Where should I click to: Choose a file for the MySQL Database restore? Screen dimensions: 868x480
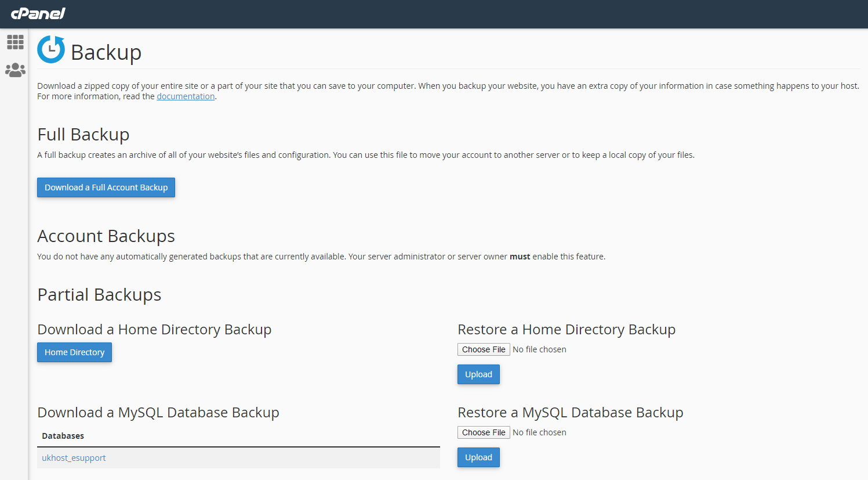click(484, 432)
